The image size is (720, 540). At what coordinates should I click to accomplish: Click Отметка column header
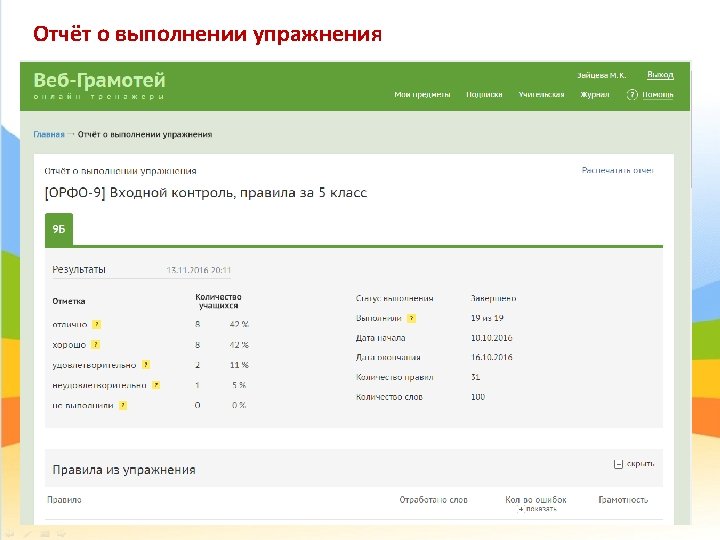coord(69,301)
